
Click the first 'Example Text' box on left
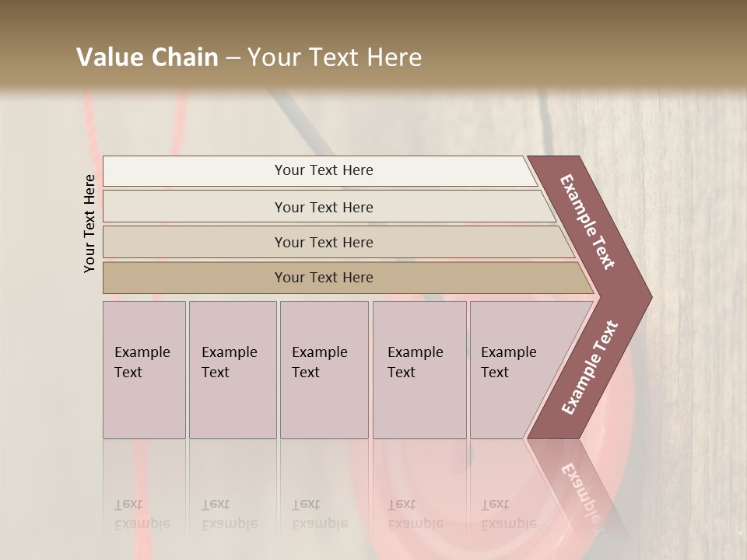click(144, 369)
